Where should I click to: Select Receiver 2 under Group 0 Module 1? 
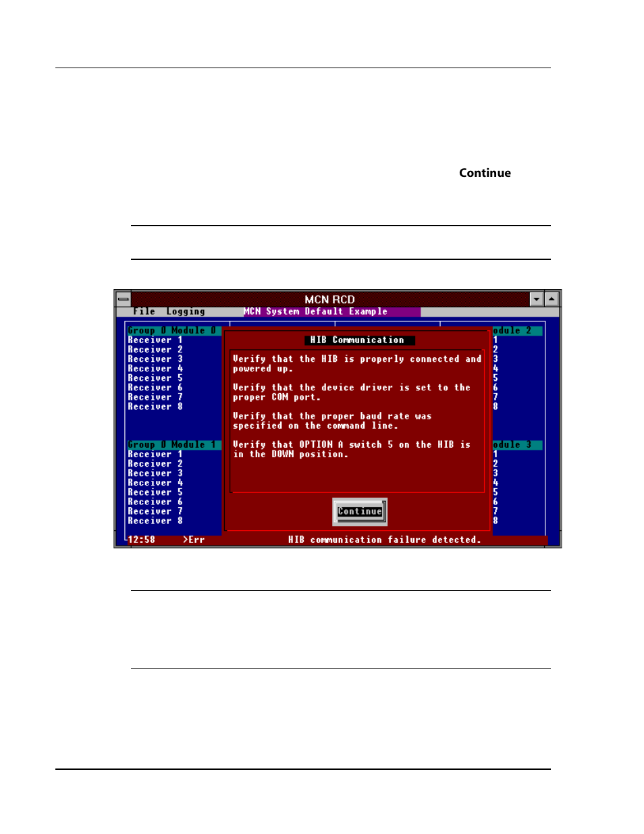155,464
